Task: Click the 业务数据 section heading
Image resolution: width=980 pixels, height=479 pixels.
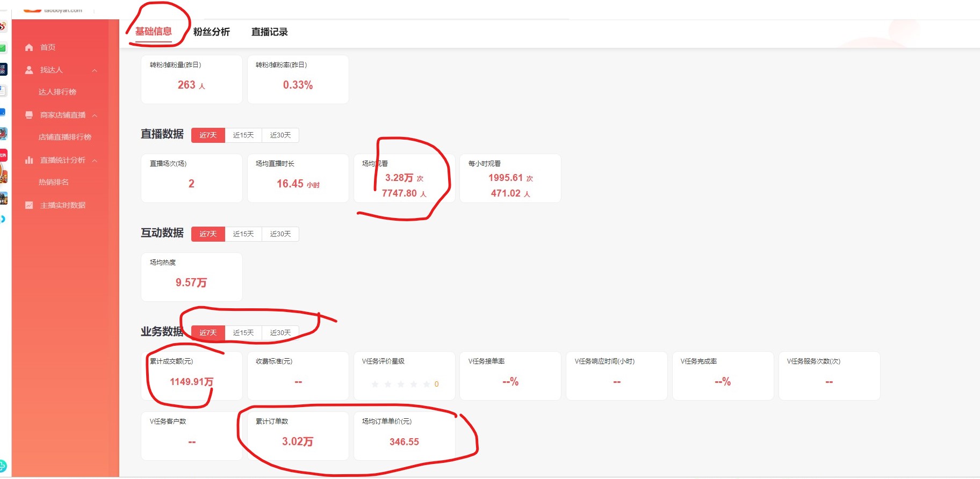Action: tap(162, 332)
